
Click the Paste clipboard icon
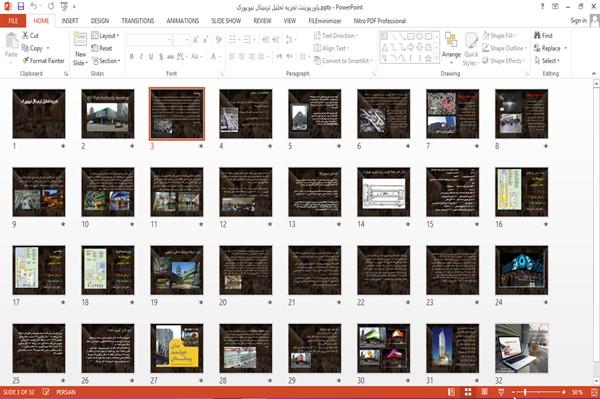pos(11,40)
